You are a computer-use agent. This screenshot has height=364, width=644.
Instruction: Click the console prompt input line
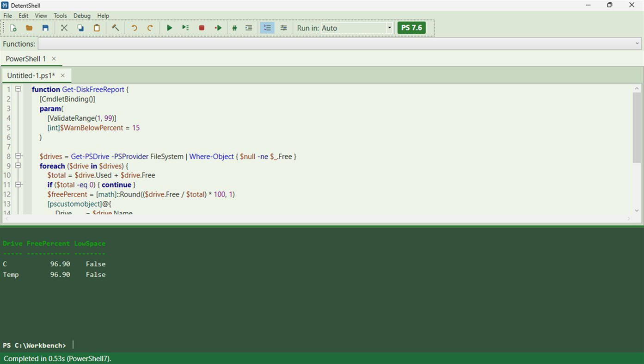click(322, 345)
